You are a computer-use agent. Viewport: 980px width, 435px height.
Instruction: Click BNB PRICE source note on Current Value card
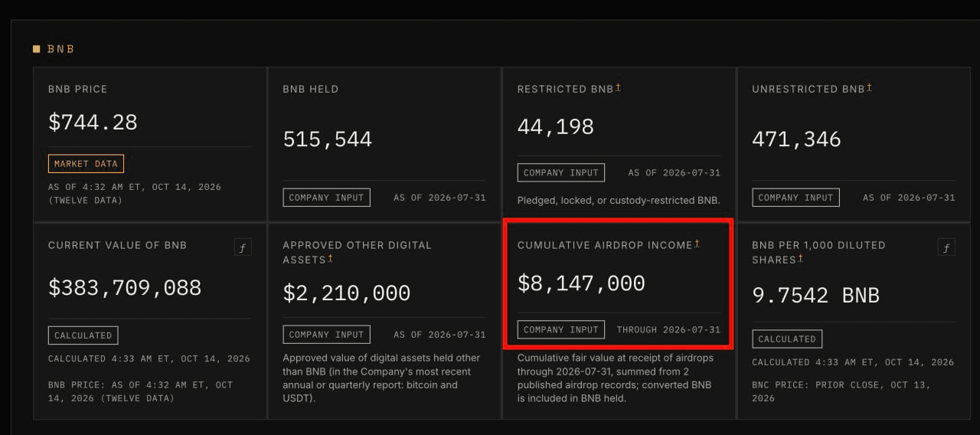click(x=140, y=391)
